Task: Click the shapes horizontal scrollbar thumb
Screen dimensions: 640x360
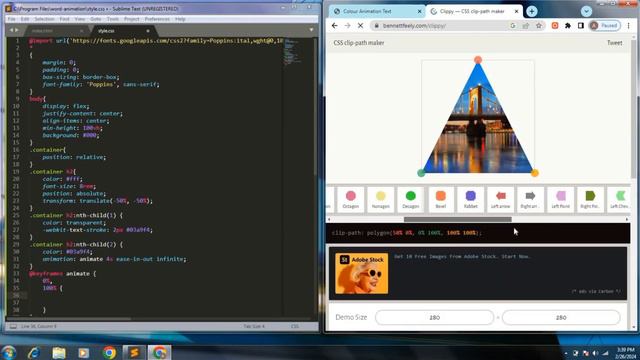Action: (x=458, y=219)
